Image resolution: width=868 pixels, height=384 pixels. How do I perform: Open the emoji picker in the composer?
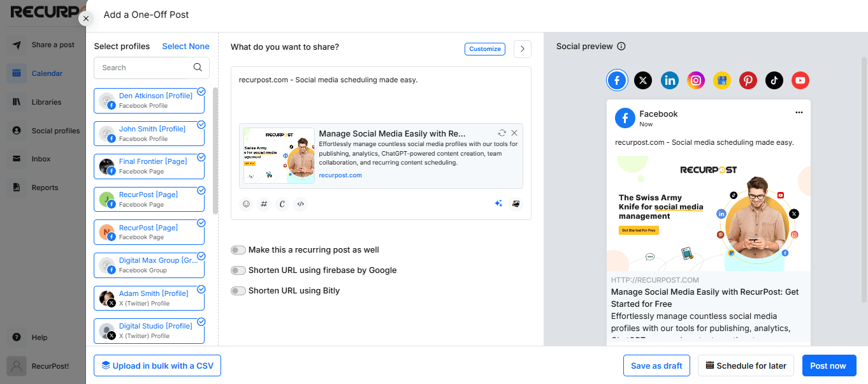pos(246,204)
